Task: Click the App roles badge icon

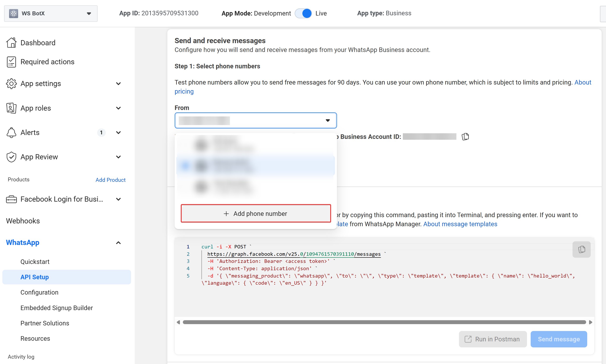Action: 11,108
